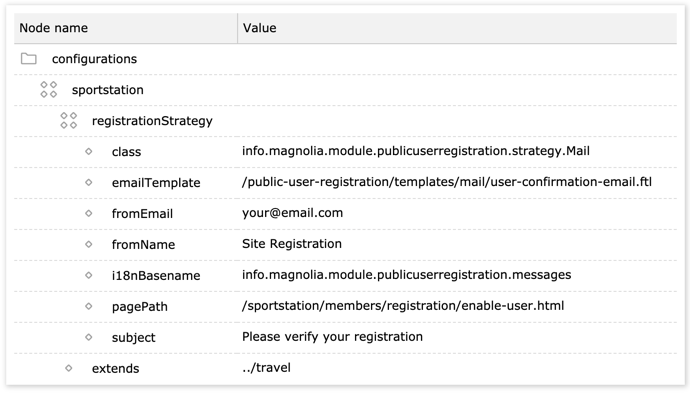Click the content node icon beside sportstation

[48, 90]
